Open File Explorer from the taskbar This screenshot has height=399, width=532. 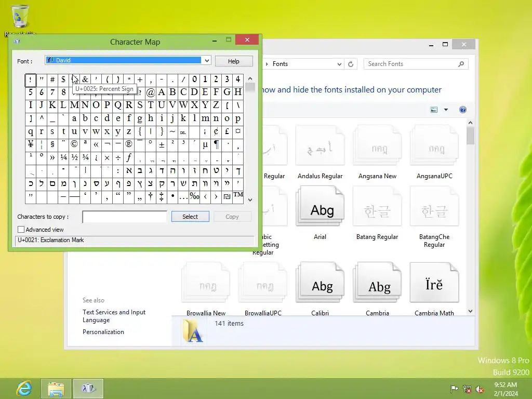point(56,389)
